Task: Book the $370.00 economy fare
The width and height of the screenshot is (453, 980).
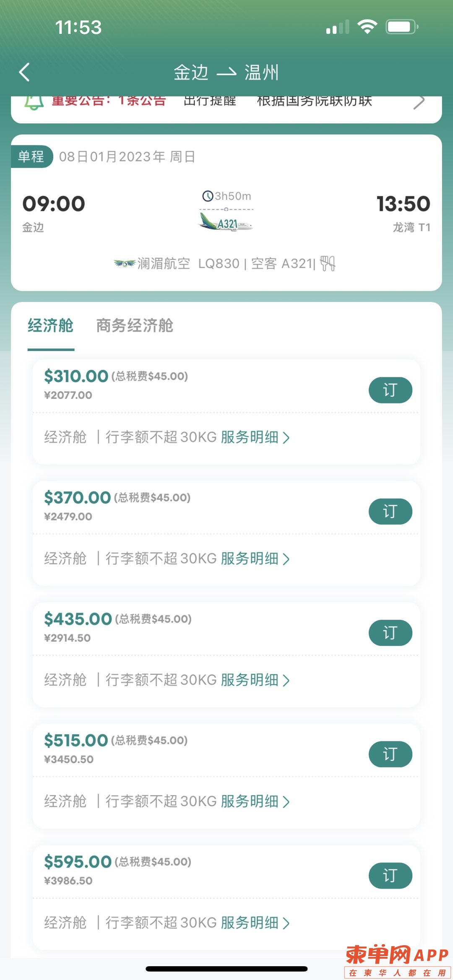Action: pos(390,512)
